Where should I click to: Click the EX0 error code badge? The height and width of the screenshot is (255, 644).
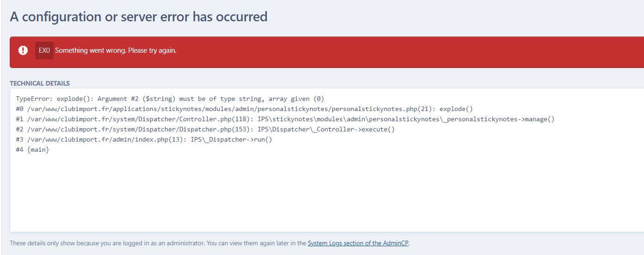(x=44, y=50)
